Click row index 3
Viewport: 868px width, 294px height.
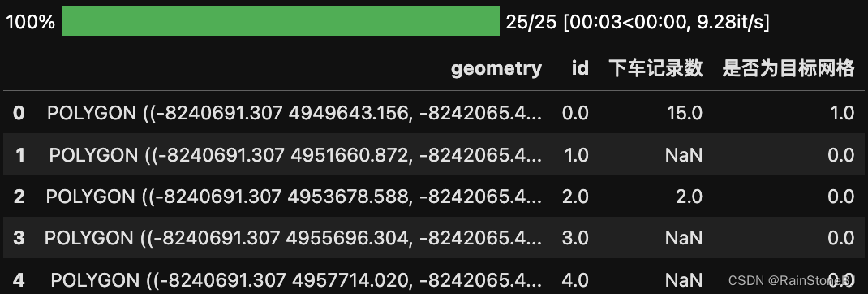pyautogui.click(x=19, y=238)
